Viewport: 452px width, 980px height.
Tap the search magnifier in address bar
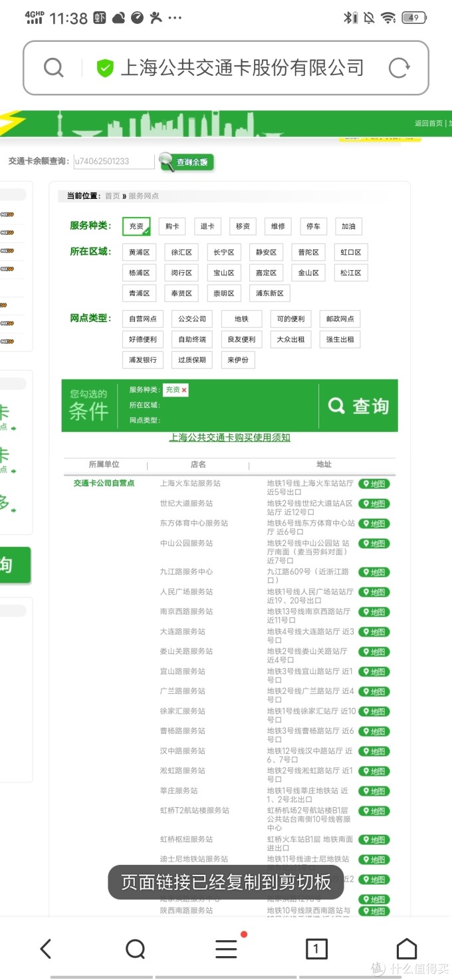53,68
